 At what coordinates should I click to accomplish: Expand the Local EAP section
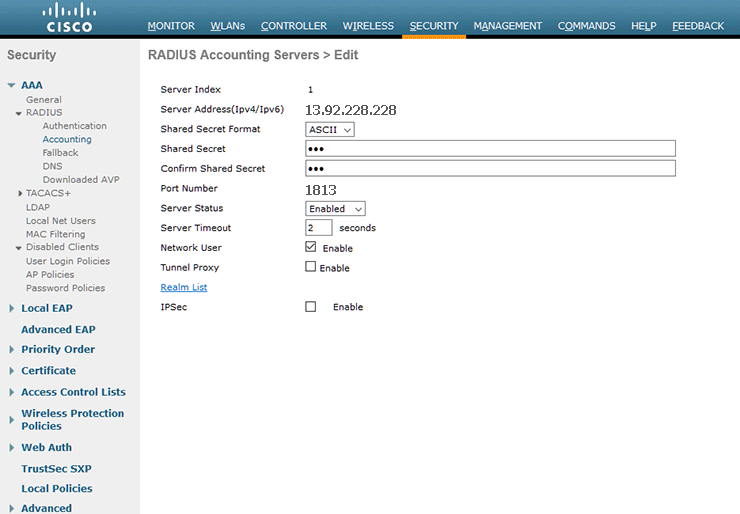point(11,309)
